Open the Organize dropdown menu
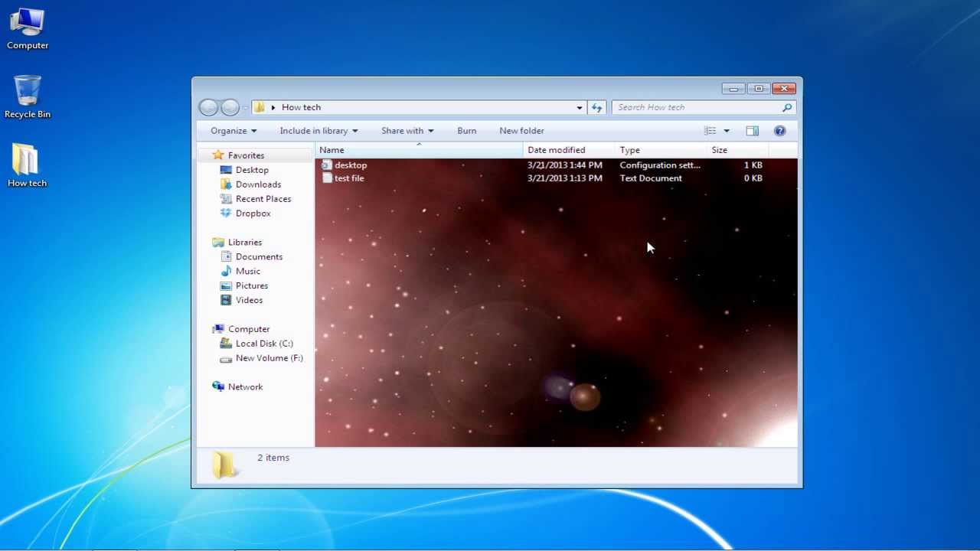The image size is (980, 551). coord(234,131)
